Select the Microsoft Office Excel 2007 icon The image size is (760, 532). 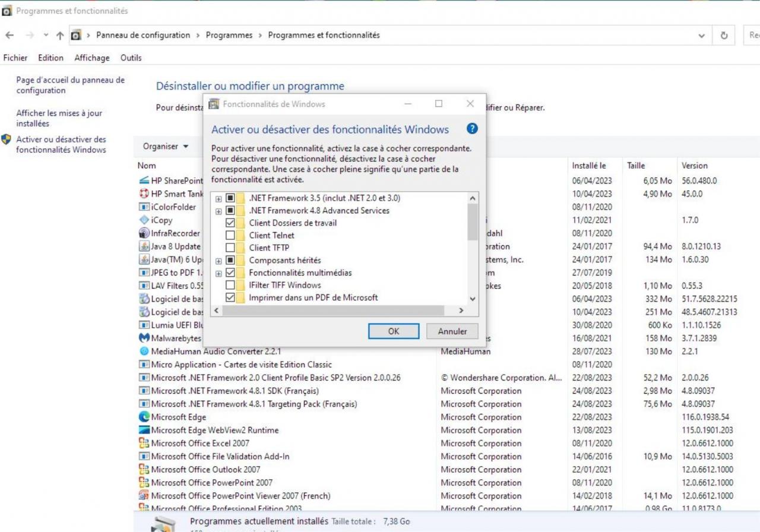coord(144,443)
